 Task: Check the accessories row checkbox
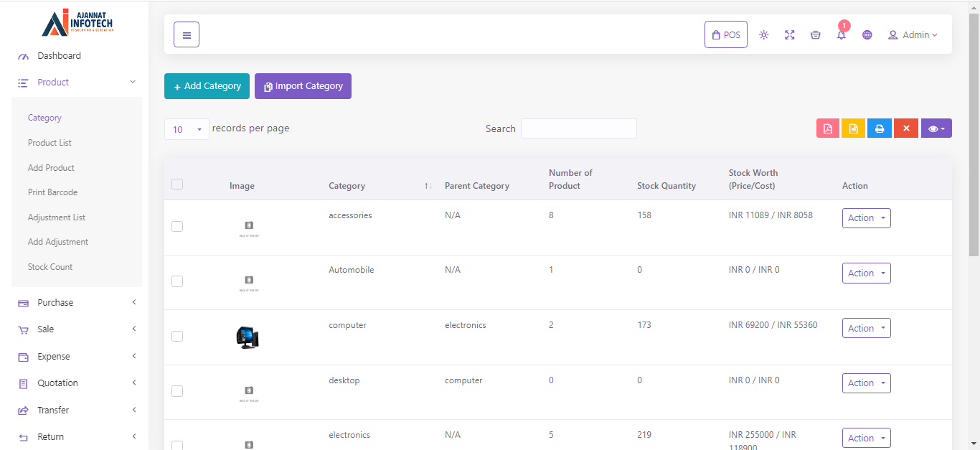pos(177,226)
